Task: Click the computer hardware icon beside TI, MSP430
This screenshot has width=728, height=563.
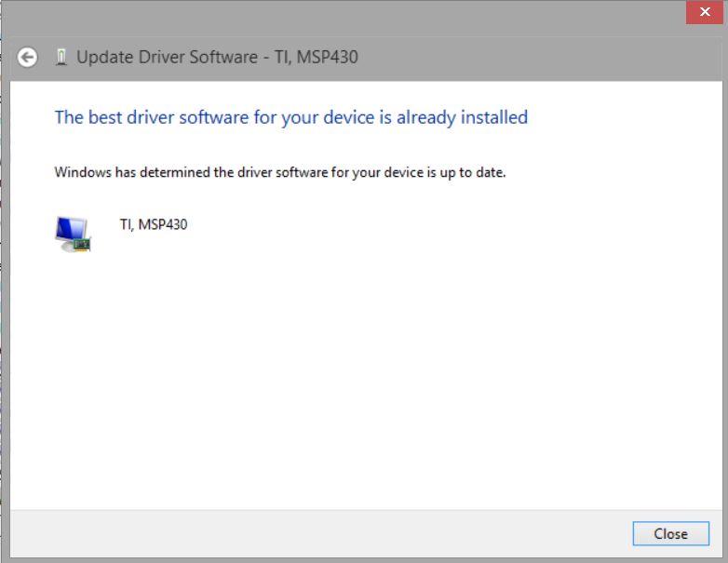Action: tap(73, 234)
